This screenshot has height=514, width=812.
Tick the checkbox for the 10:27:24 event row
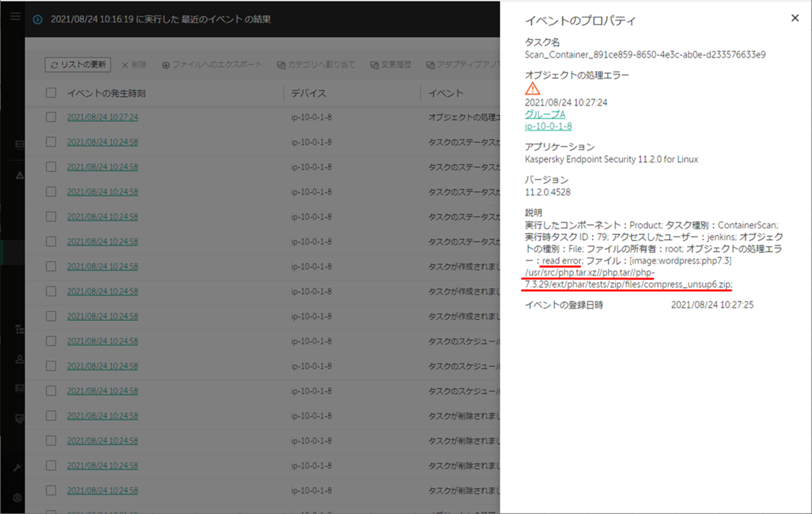point(51,117)
